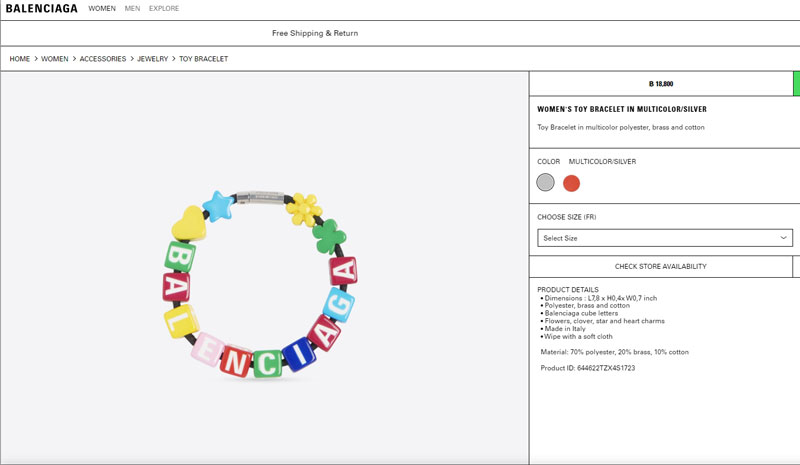Click the Toy Bracelet breadcrumb item
Screen dimensions: 800x465
tap(203, 59)
